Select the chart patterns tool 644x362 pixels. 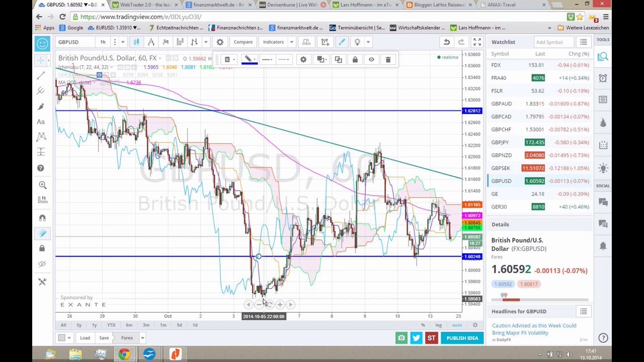(42, 137)
